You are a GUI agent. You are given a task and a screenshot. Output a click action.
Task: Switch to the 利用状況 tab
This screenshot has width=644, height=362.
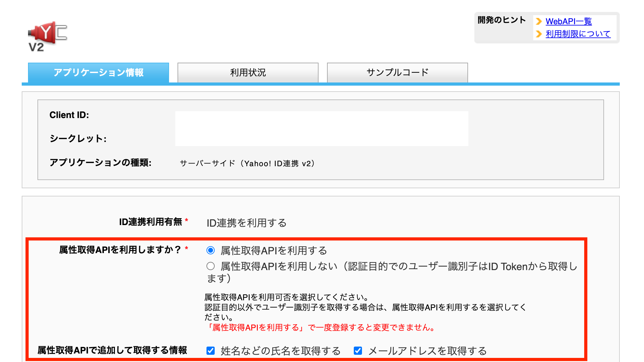(x=248, y=73)
